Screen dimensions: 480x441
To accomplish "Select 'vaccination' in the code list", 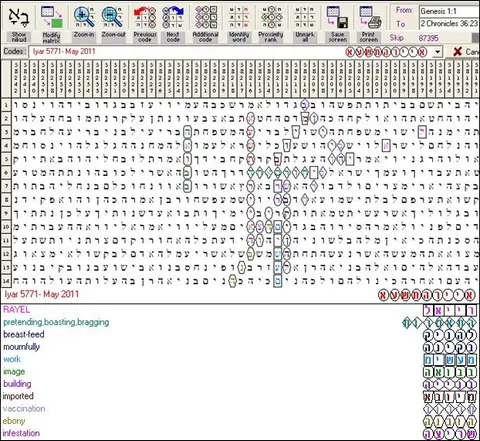I will pyautogui.click(x=24, y=408).
